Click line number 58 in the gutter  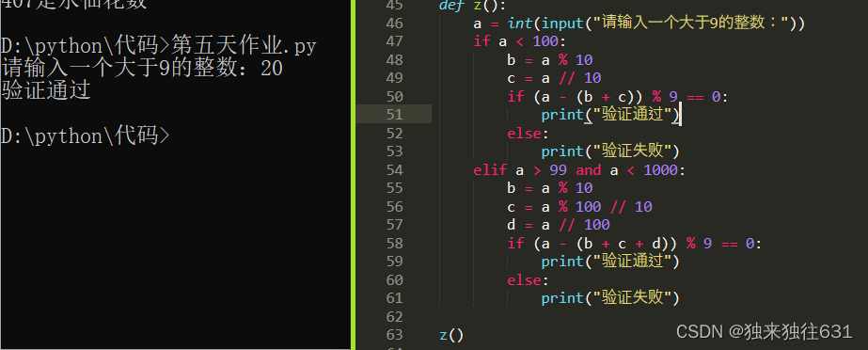coord(394,243)
